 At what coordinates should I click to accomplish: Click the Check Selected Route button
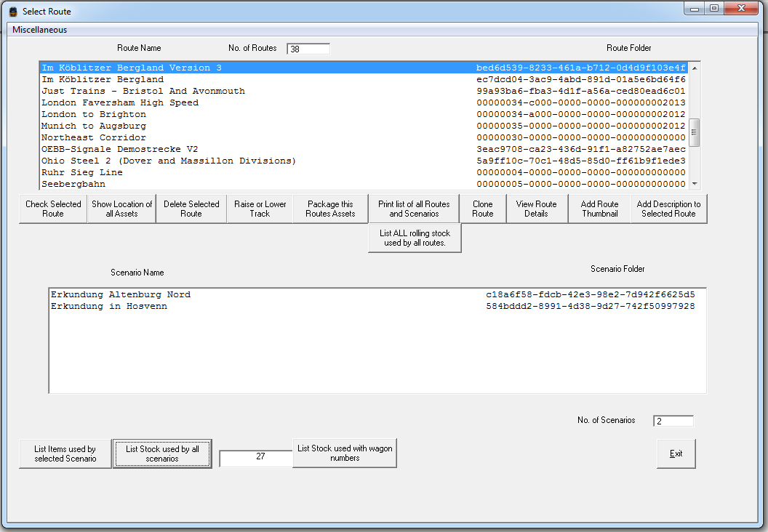point(53,209)
